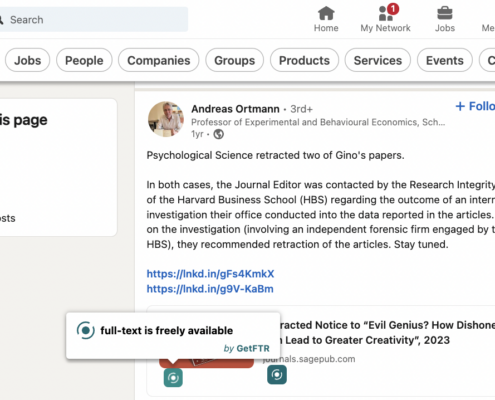The height and width of the screenshot is (400, 495).
Task: Click the '3rd+' connection degree label
Action: [x=301, y=109]
